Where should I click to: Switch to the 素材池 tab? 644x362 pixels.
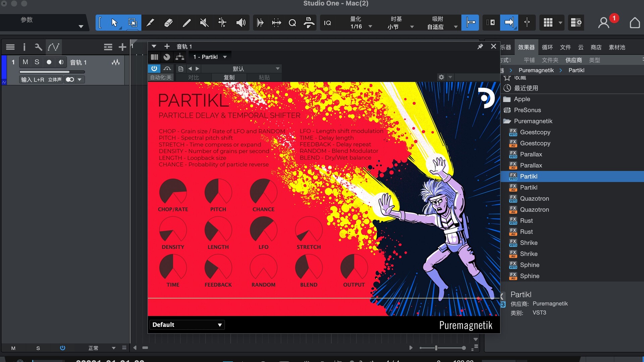(617, 47)
